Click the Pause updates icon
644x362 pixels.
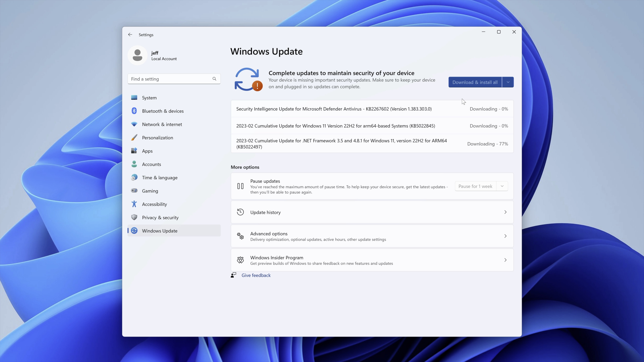tap(240, 186)
